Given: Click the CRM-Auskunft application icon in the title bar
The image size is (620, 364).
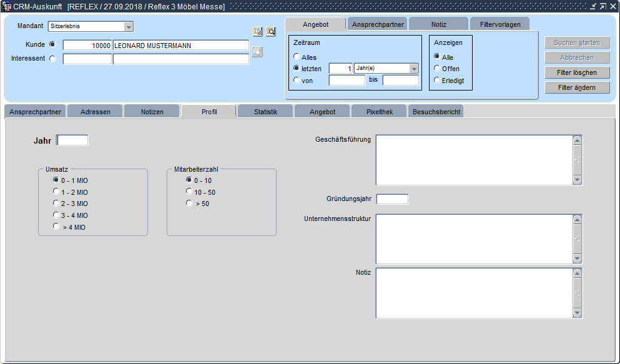Looking at the screenshot, I should coord(7,6).
